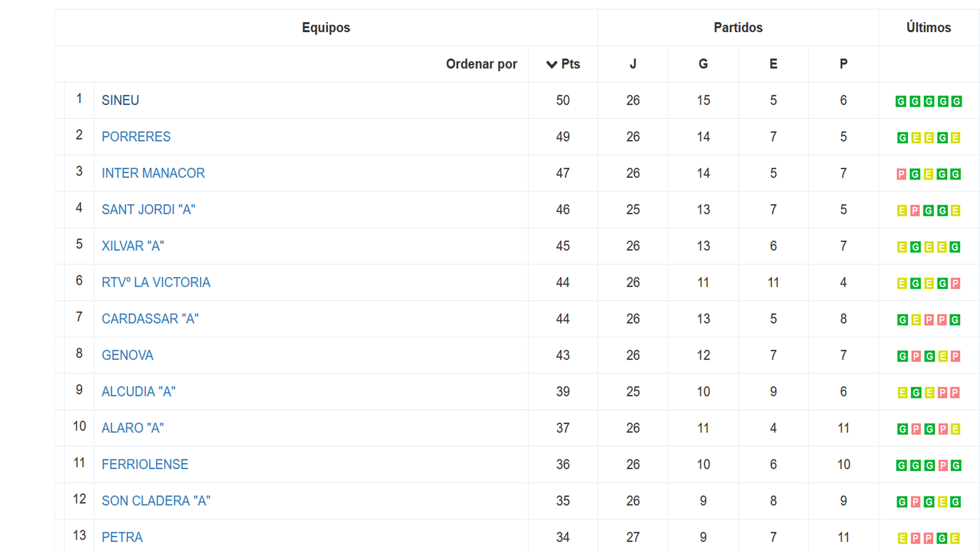Sort table by J column header
The height and width of the screenshot is (552, 980).
[x=633, y=64]
